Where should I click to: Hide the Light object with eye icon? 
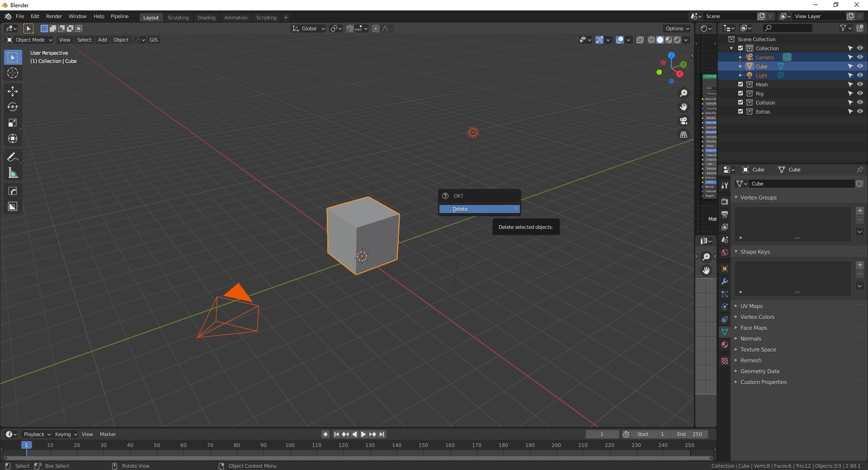click(x=860, y=76)
